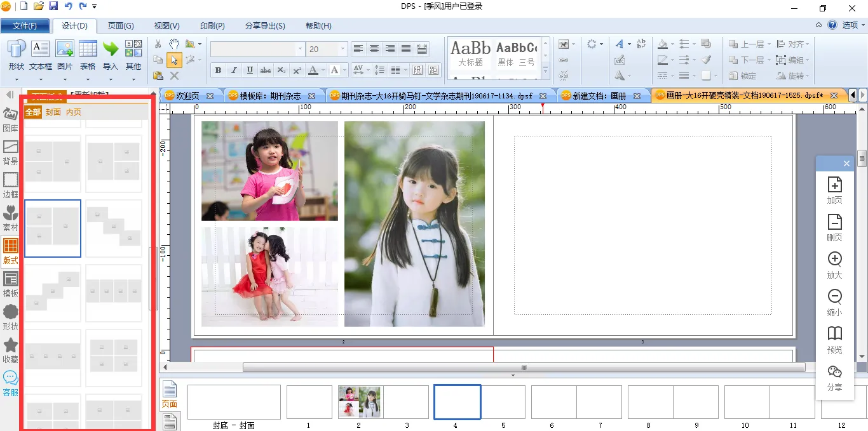Toggle bold formatting
The height and width of the screenshot is (431, 868).
click(x=218, y=70)
